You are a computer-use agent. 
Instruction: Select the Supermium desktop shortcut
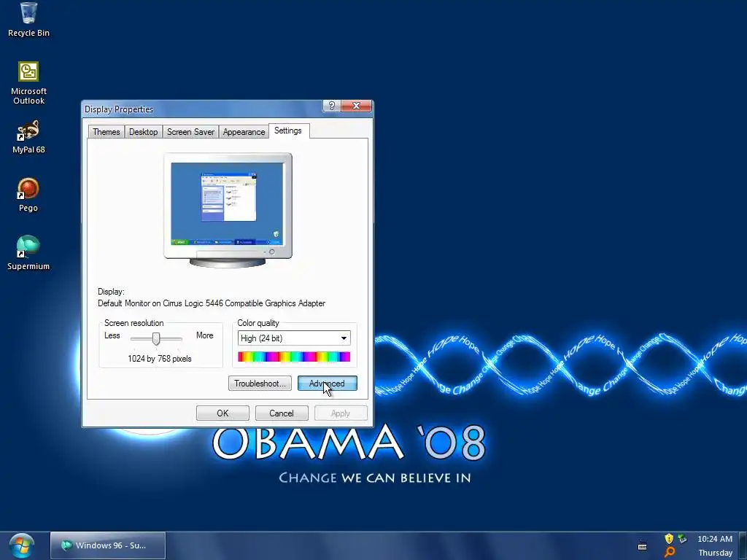28,252
